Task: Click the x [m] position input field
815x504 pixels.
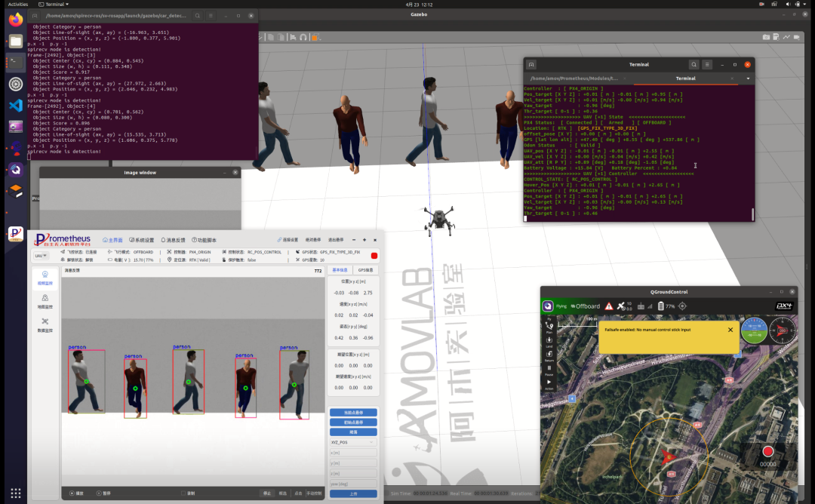Action: 353,453
